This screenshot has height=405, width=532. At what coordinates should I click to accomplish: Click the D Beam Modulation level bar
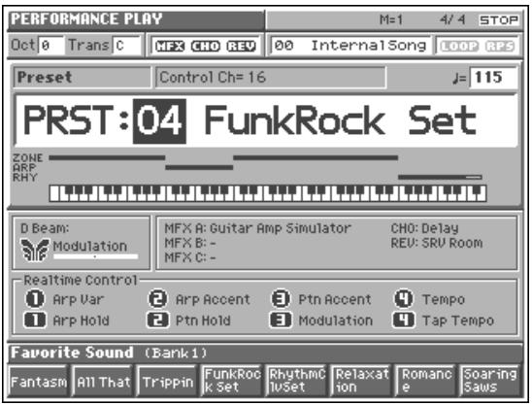pyautogui.click(x=96, y=256)
